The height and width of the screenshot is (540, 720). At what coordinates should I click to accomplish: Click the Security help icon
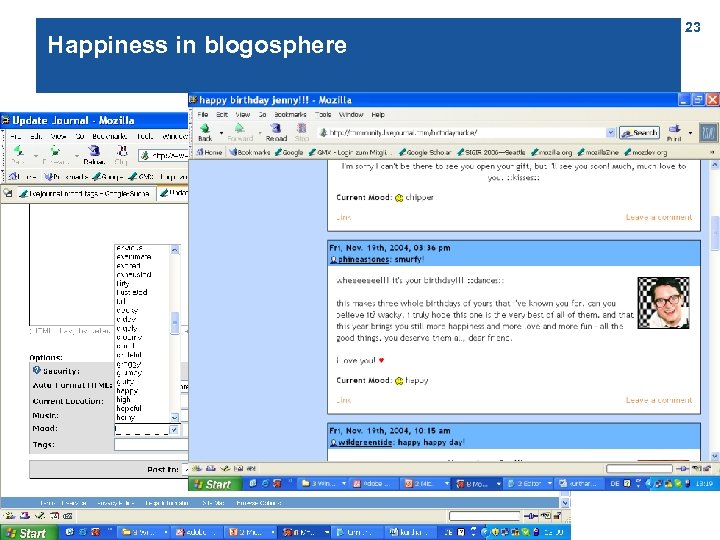coord(37,370)
